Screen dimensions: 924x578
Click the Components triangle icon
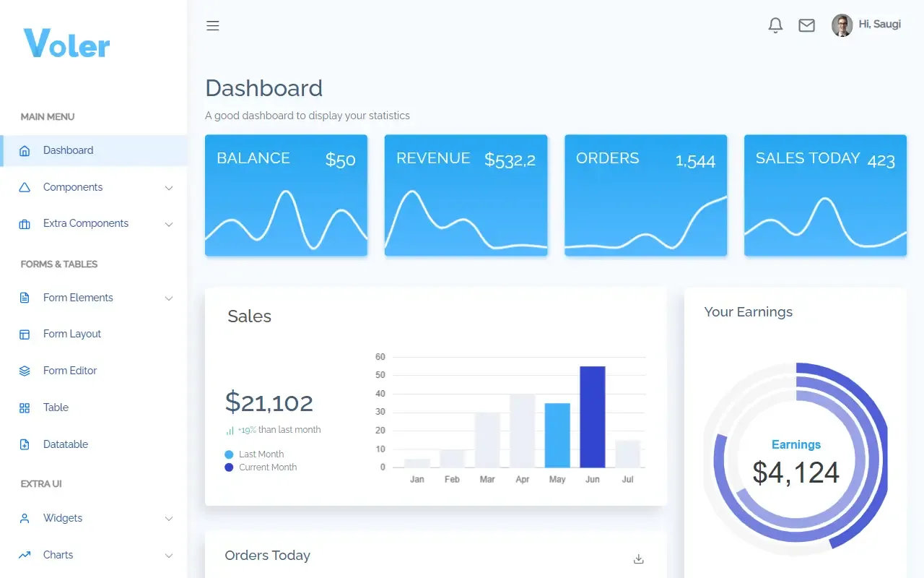[x=25, y=187]
